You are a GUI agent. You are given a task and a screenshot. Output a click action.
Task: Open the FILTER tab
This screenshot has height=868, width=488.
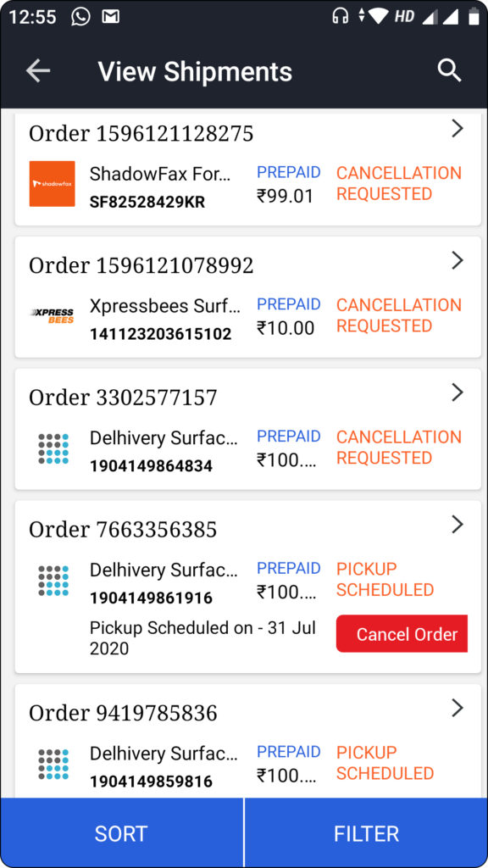pos(366,833)
